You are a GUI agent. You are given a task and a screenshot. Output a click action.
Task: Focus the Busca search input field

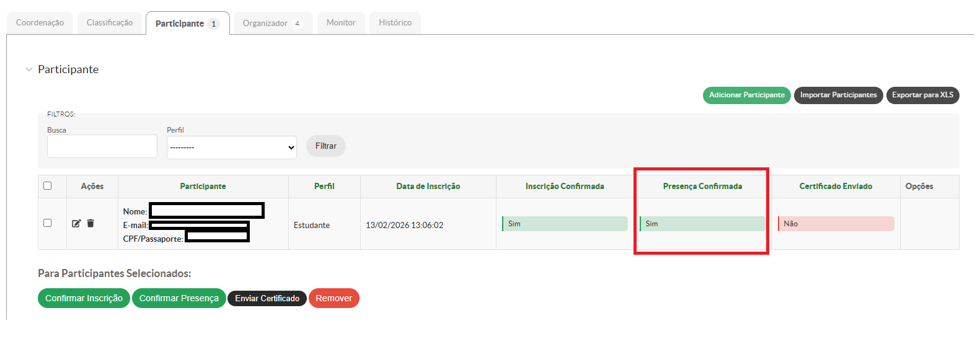point(102,146)
